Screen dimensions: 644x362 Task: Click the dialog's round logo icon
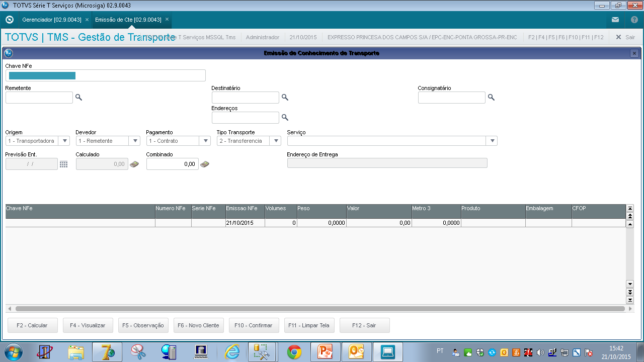tap(8, 53)
